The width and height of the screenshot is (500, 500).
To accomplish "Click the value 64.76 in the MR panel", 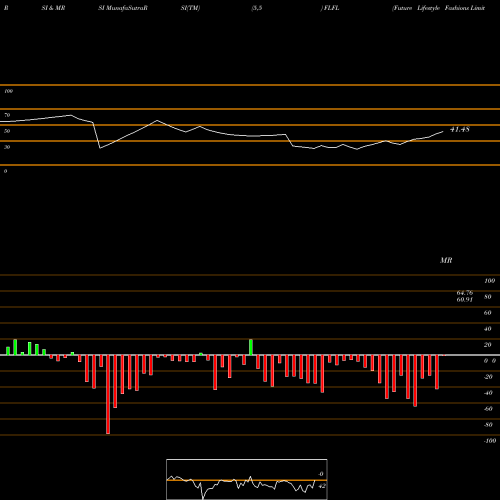I will 465,293.
